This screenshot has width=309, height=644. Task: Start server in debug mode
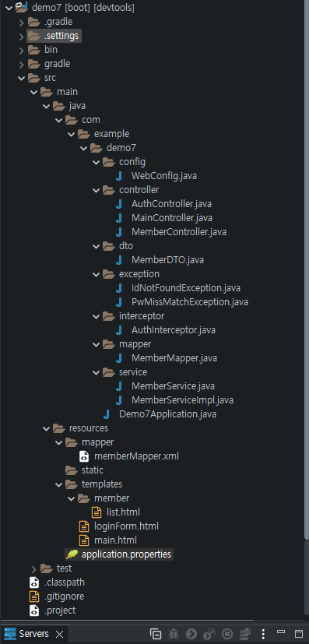click(x=174, y=634)
